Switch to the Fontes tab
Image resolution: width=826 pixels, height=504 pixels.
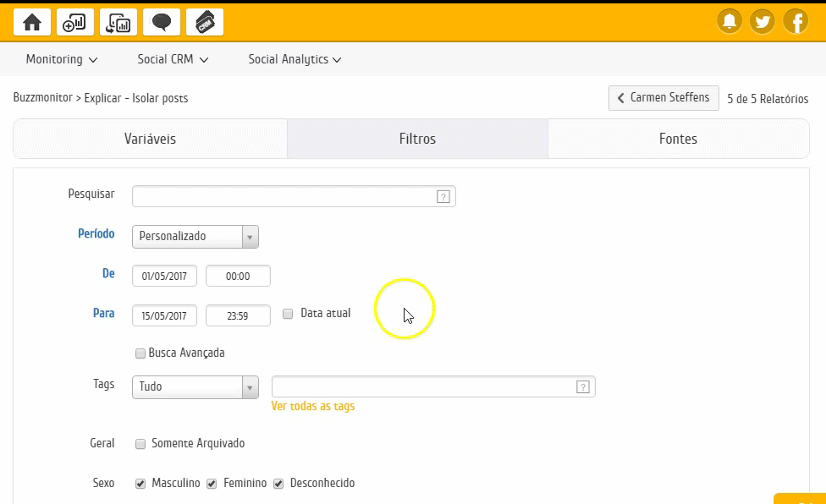(678, 139)
